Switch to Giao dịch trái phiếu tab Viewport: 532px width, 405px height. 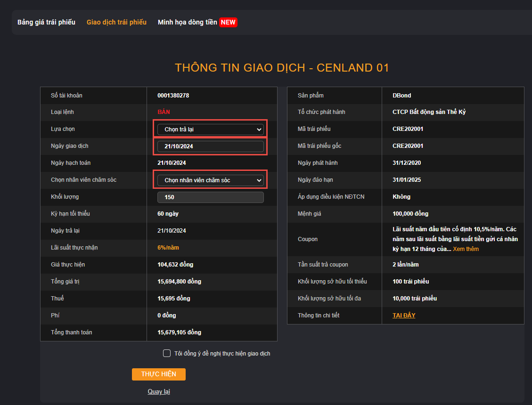116,23
